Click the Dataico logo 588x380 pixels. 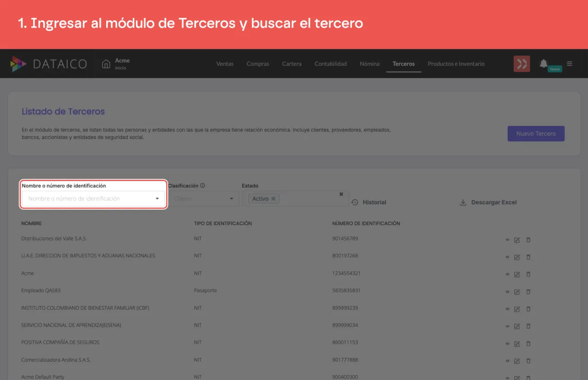pyautogui.click(x=49, y=64)
